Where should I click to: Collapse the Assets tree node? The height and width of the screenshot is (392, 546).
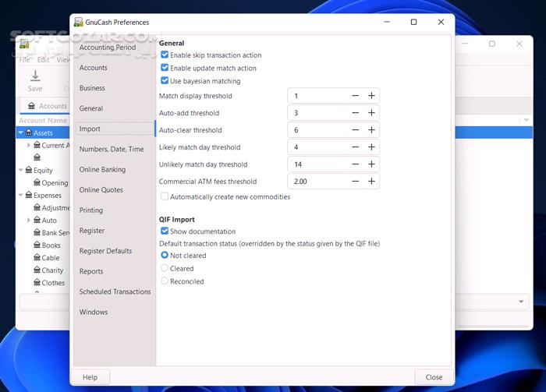[21, 133]
